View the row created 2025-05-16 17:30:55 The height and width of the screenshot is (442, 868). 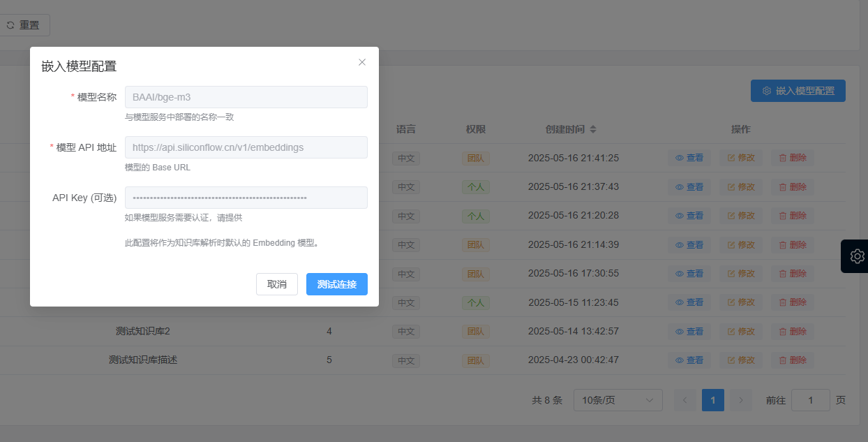click(689, 274)
